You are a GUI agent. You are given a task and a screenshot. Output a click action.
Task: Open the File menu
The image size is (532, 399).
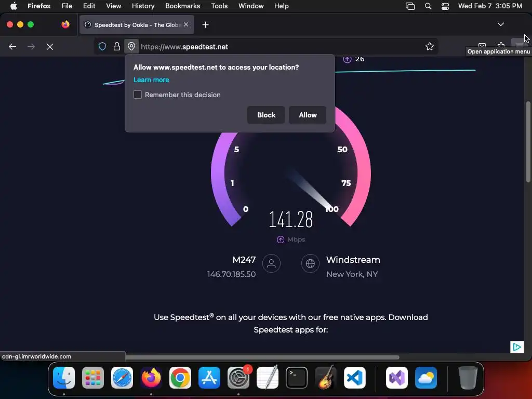pos(67,6)
